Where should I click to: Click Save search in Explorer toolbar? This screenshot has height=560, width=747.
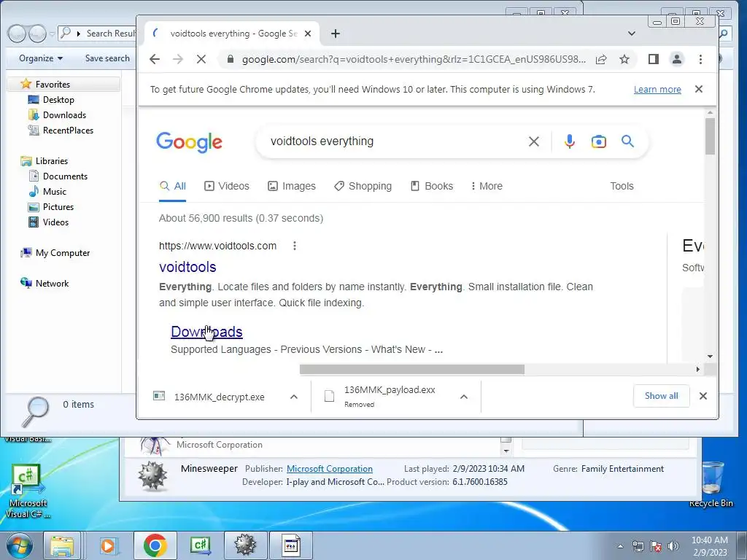point(107,58)
